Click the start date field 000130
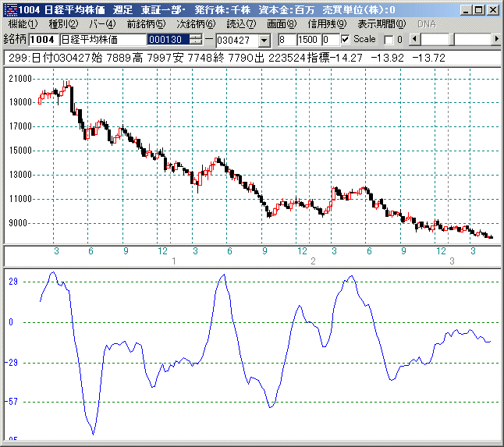 [168, 40]
